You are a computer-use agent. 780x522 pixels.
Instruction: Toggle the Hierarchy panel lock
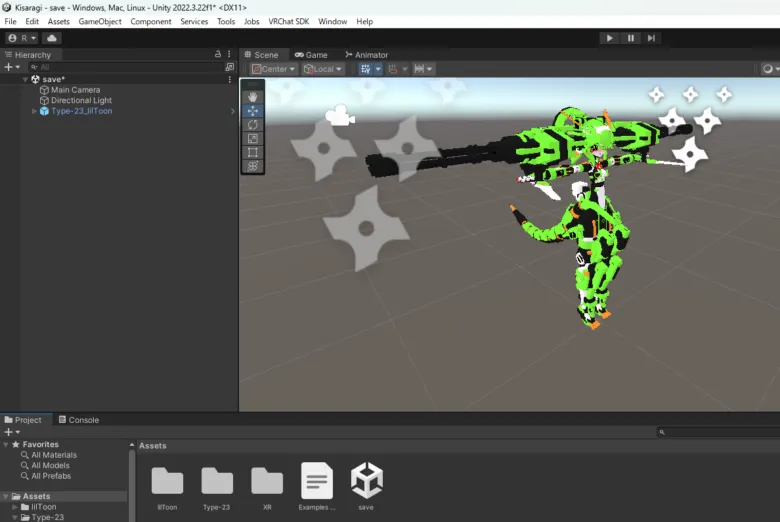[x=218, y=55]
